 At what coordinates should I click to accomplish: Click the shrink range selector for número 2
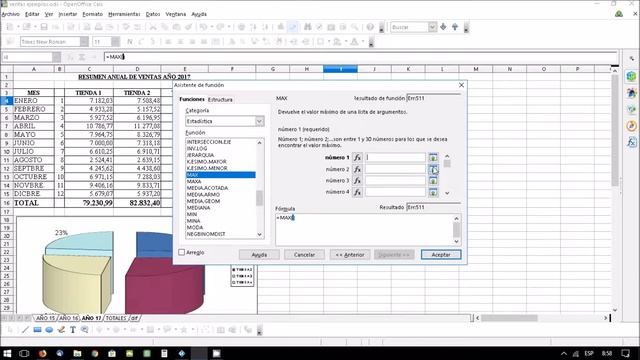(x=433, y=169)
